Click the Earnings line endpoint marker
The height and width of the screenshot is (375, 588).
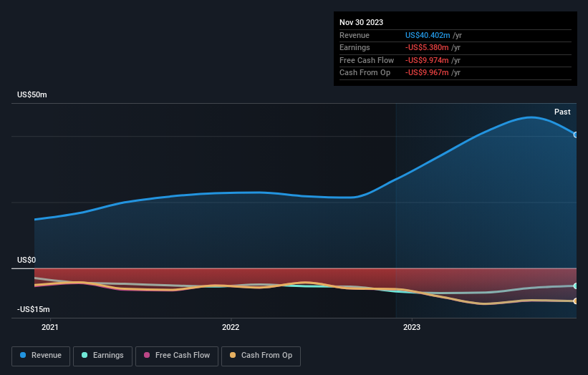pyautogui.click(x=576, y=286)
